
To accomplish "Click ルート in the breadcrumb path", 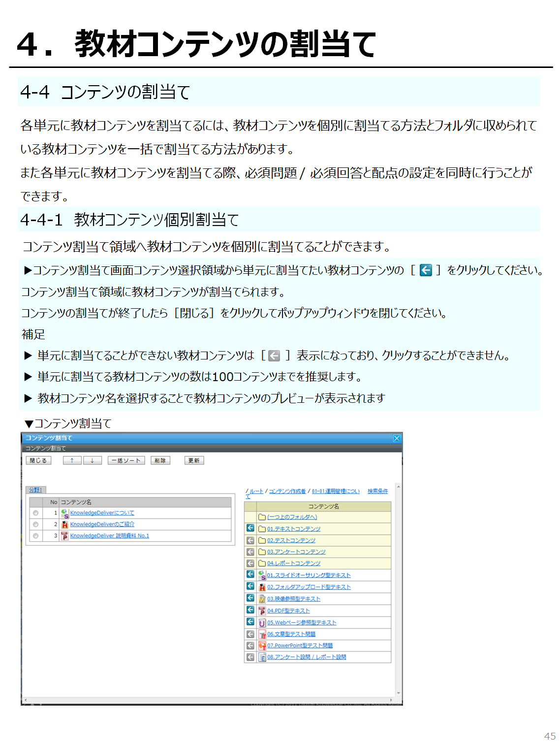I will 256,491.
